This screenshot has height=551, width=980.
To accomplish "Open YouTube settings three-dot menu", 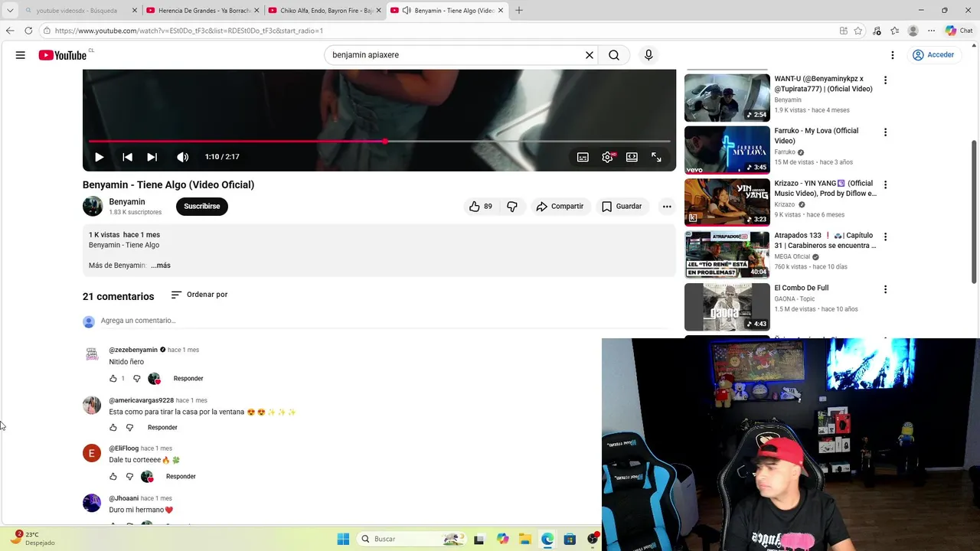I will click(x=892, y=55).
